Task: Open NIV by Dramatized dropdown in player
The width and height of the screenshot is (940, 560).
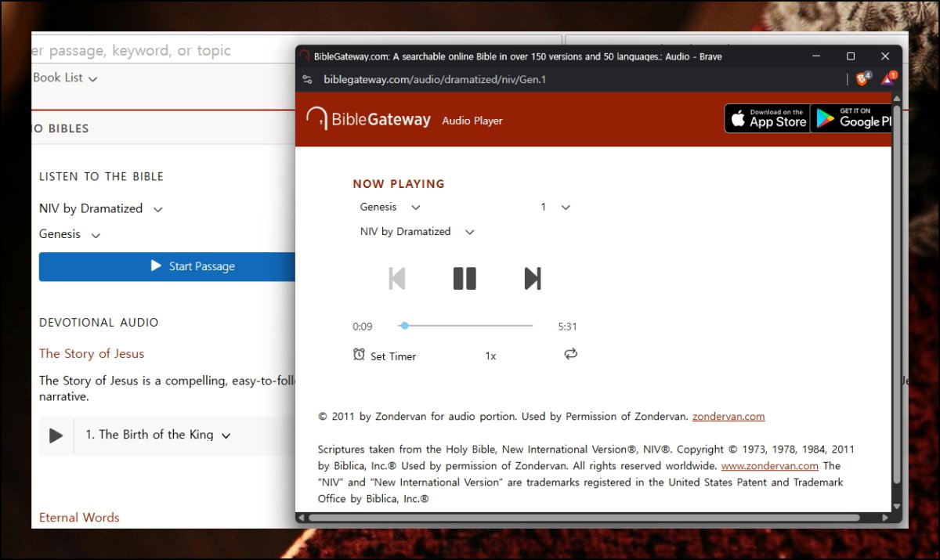Action: click(417, 232)
